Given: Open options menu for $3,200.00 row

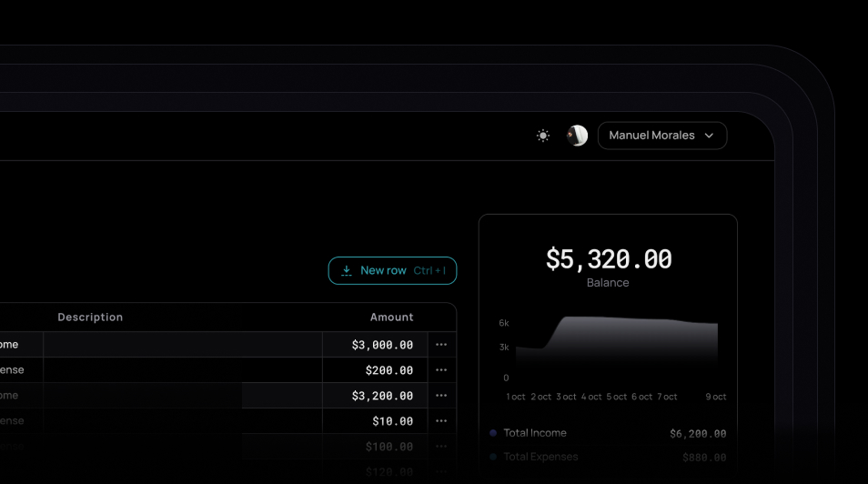Looking at the screenshot, I should 441,396.
